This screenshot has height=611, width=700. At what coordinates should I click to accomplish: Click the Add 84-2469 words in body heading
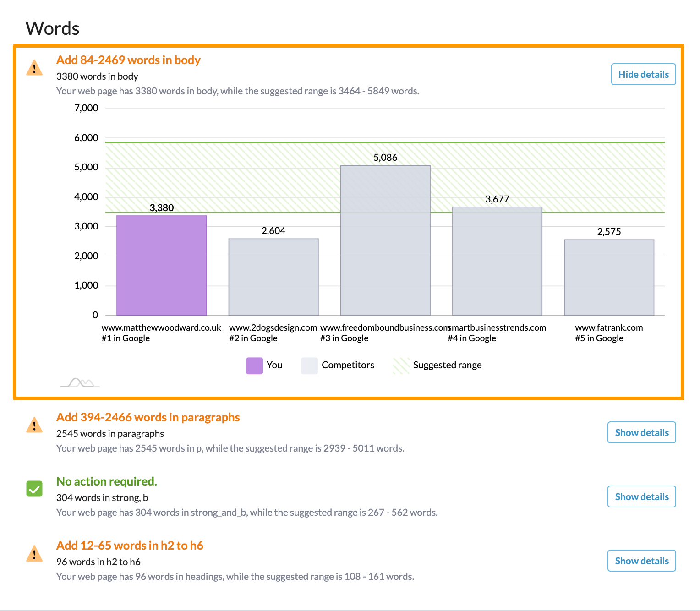point(128,60)
